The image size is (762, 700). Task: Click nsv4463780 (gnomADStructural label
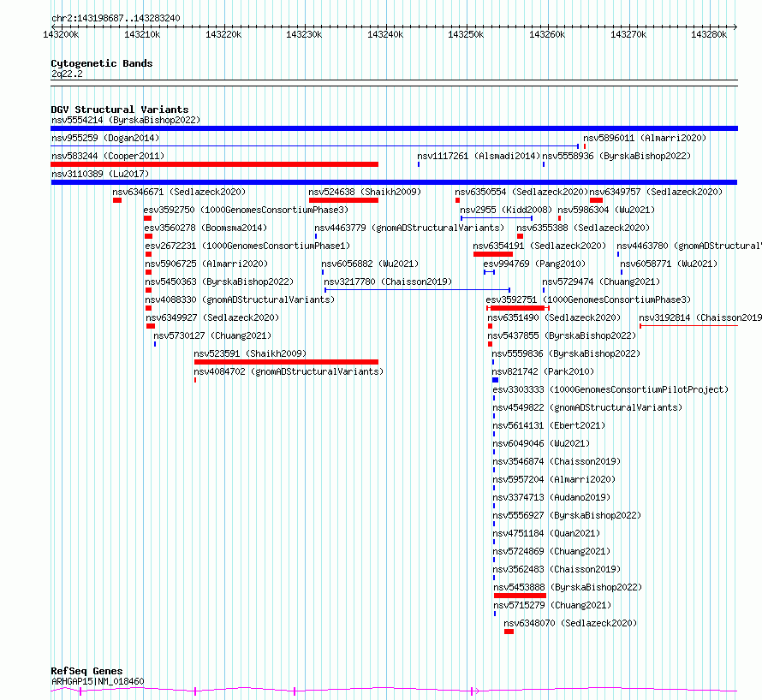pyautogui.click(x=689, y=246)
